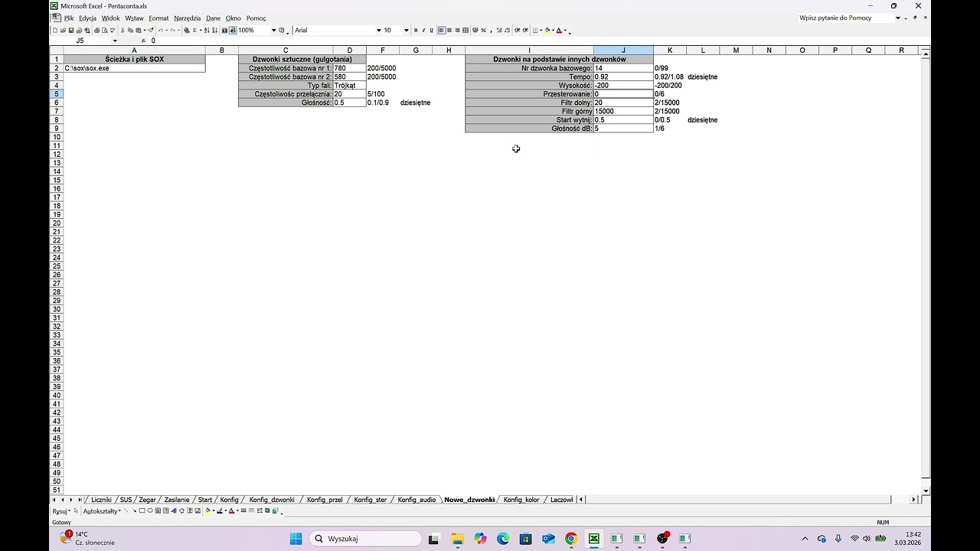Screen dimensions: 980x551
Task: Open the Undo history dropdown arrow
Action: (x=167, y=31)
